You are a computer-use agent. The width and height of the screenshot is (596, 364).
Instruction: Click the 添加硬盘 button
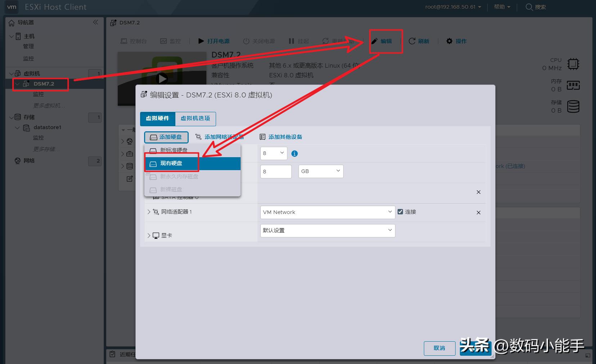point(166,137)
